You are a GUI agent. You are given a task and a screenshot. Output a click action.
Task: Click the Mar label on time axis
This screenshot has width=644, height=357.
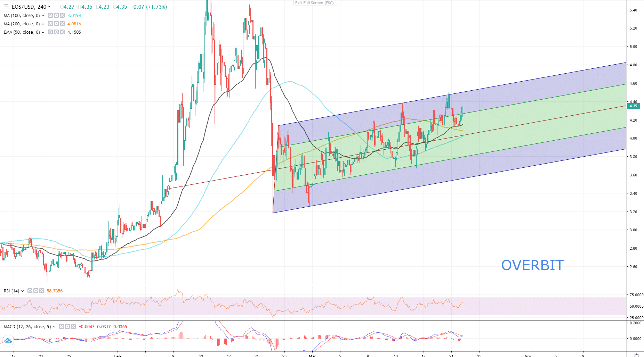(x=312, y=355)
